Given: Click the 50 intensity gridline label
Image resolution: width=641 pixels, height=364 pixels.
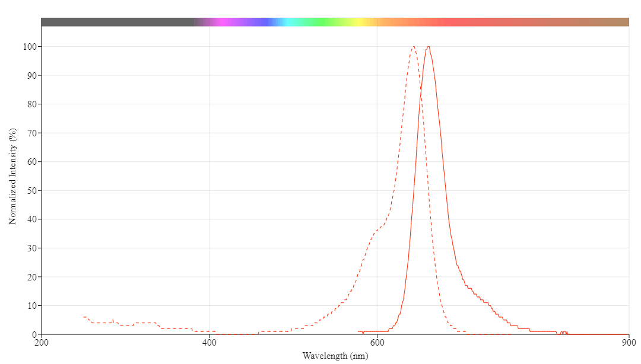Looking at the screenshot, I should 32,190.
